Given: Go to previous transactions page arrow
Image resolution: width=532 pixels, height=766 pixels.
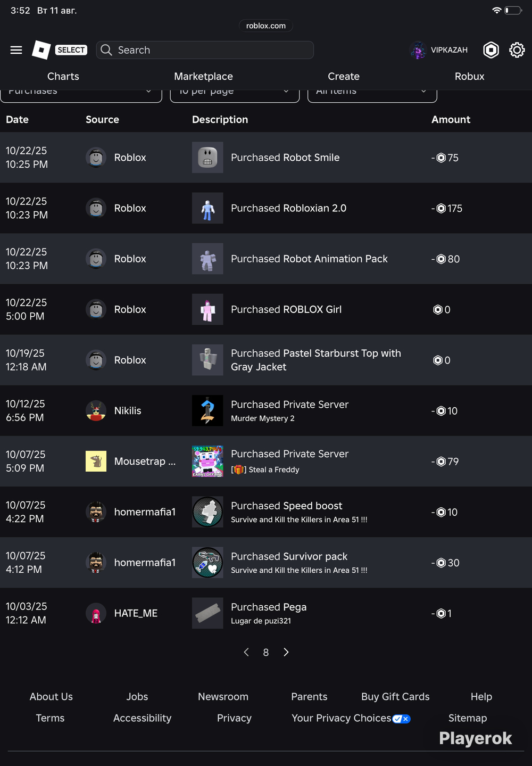Looking at the screenshot, I should (246, 653).
